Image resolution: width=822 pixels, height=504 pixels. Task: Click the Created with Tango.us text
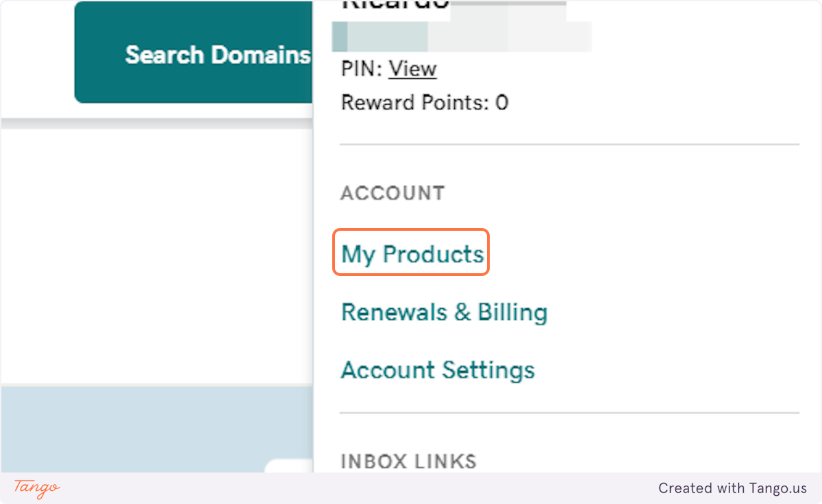point(732,488)
